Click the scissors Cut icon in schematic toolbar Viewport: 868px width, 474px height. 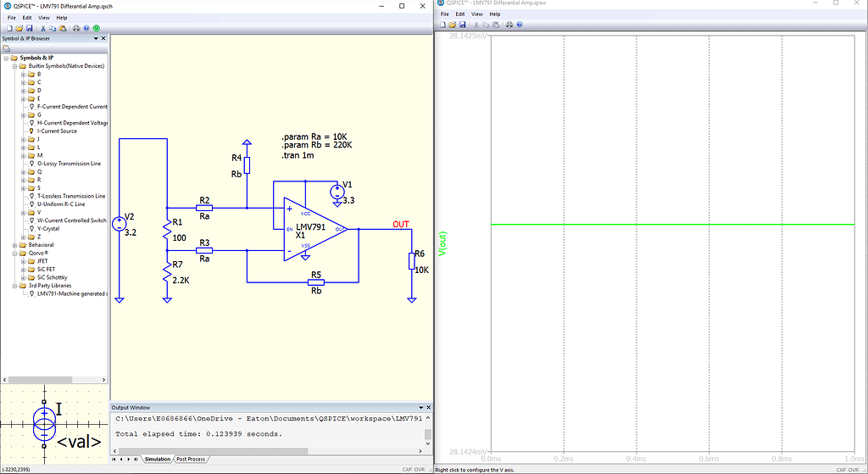[42, 28]
